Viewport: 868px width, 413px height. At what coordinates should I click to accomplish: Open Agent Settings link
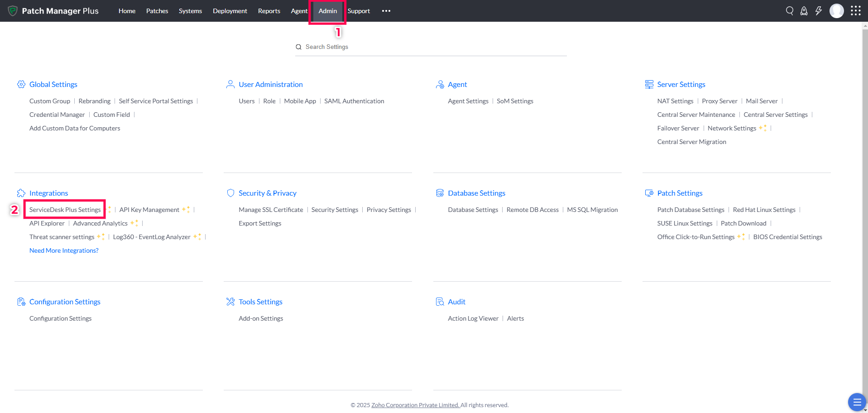click(468, 101)
